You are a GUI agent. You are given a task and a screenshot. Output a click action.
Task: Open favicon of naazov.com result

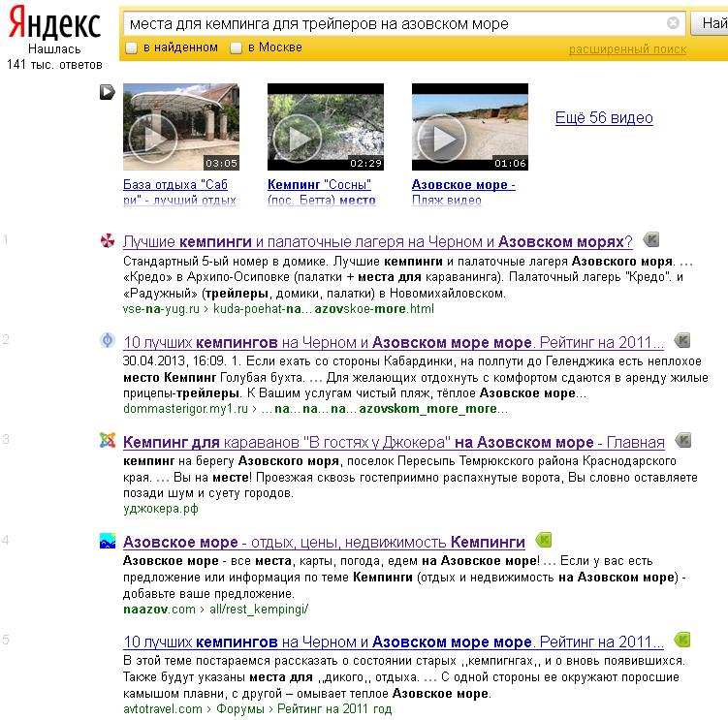pos(108,541)
